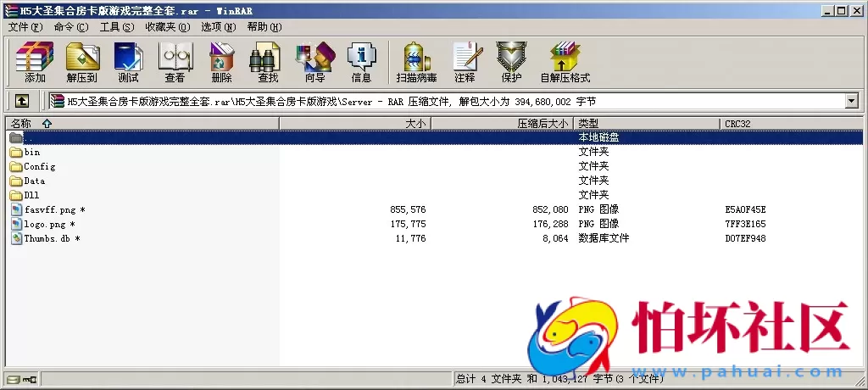Click the 自解压格式 (SFX) toolbar icon
Screen dimensions: 868x390
[x=565, y=56]
